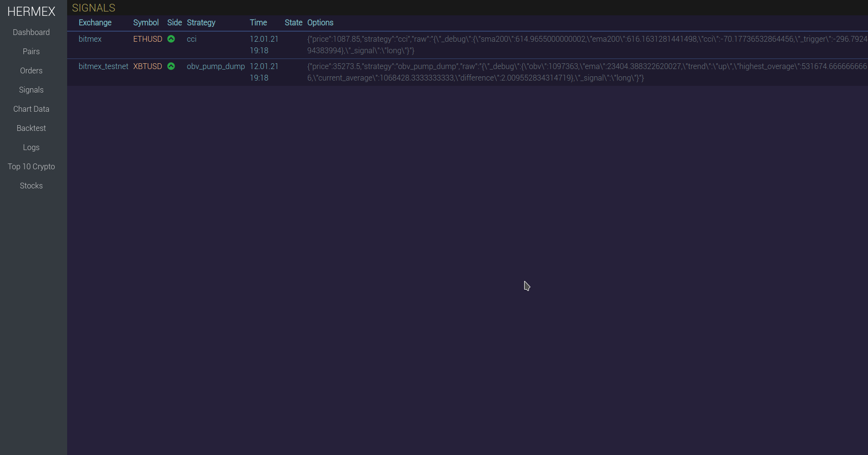The height and width of the screenshot is (455, 868).
Task: Select the bitmex_testnet exchange cell
Action: (104, 66)
